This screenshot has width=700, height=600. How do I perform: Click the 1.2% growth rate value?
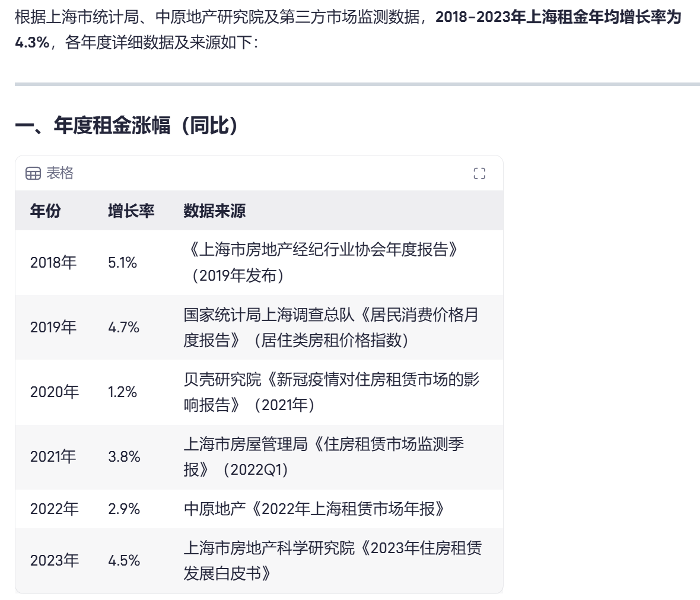(x=123, y=392)
